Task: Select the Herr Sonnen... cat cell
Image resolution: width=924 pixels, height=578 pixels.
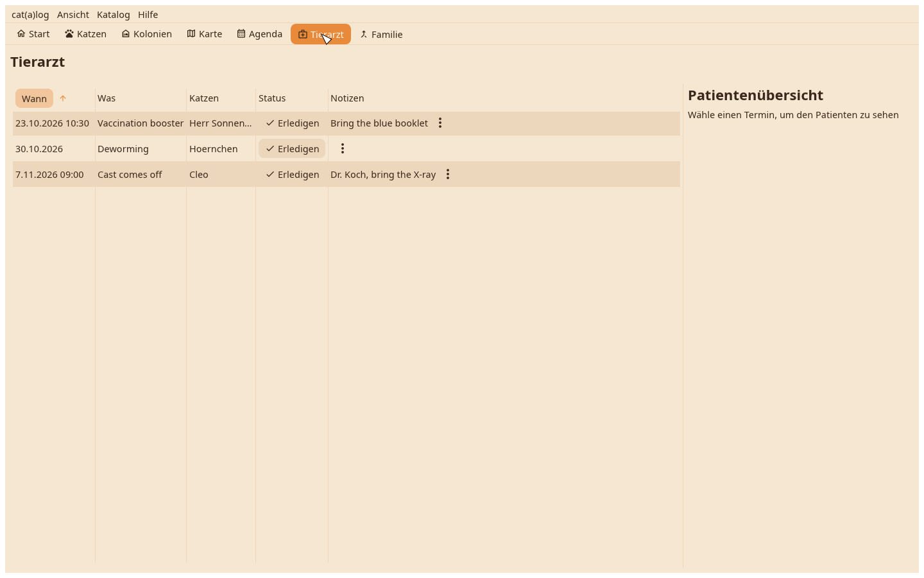Action: [220, 123]
